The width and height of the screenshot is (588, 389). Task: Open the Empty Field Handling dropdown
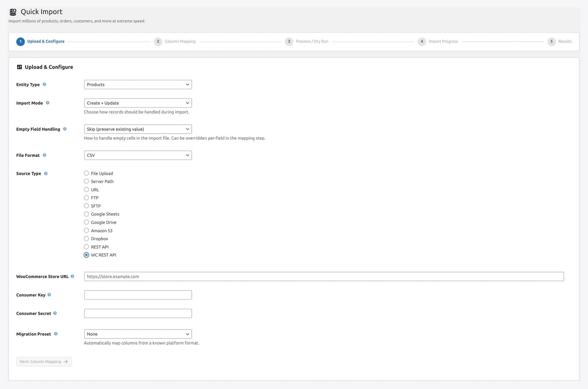click(x=138, y=129)
